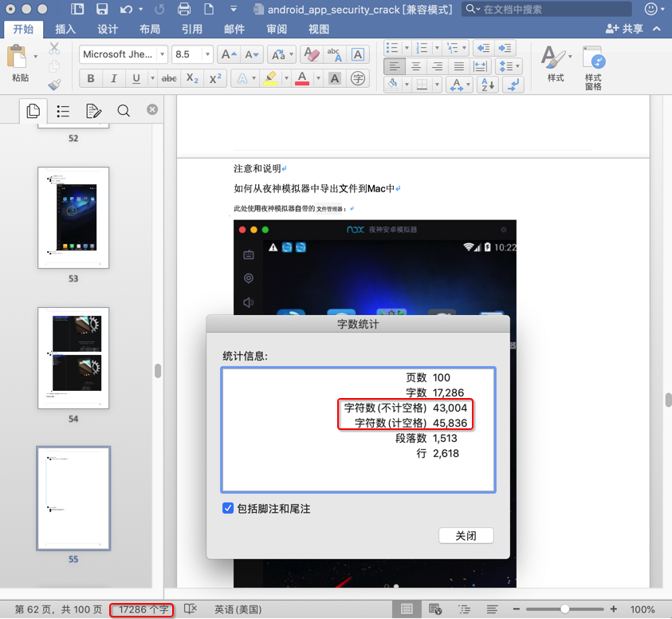Screen dimensions: 672x619
Task: Click the 关闭 button in dialog
Action: [x=466, y=535]
